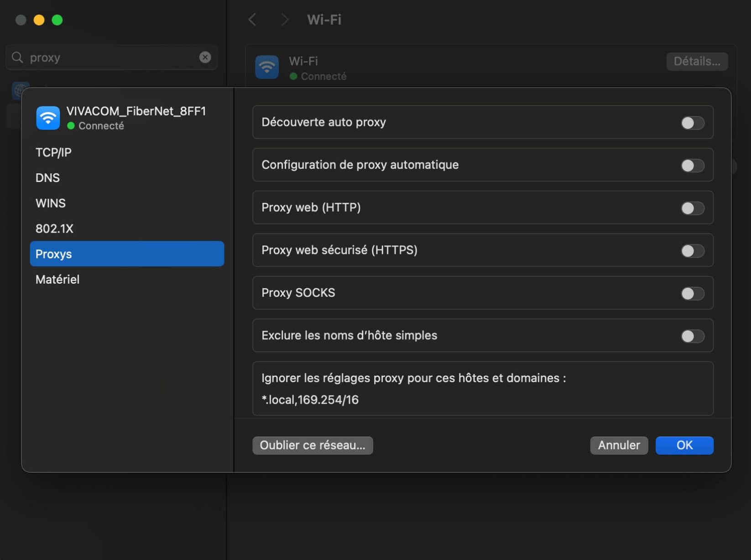Screen dimensions: 751x560
Task: Clear the search field text
Action: (x=205, y=57)
